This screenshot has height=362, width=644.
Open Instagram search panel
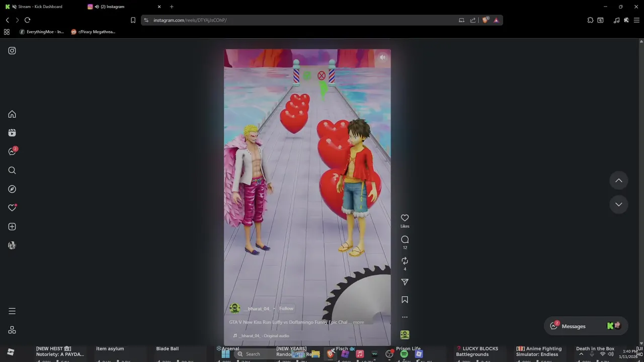(12, 170)
